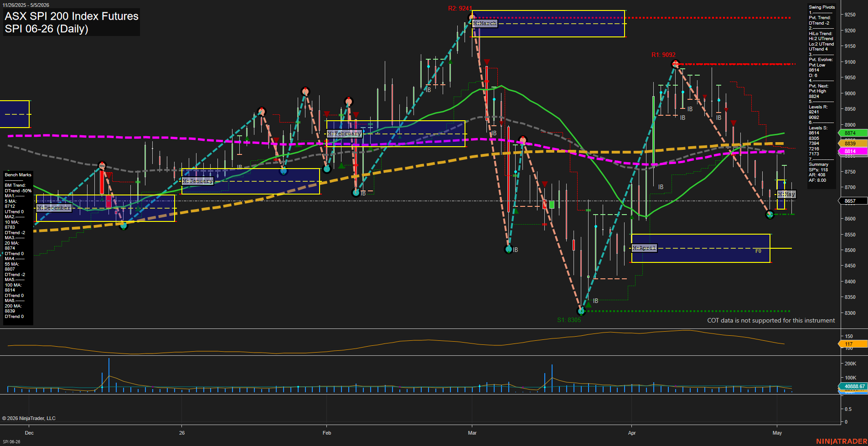Click the swing low pivot dot above S1 8305
The height and width of the screenshot is (446, 868).
click(581, 311)
